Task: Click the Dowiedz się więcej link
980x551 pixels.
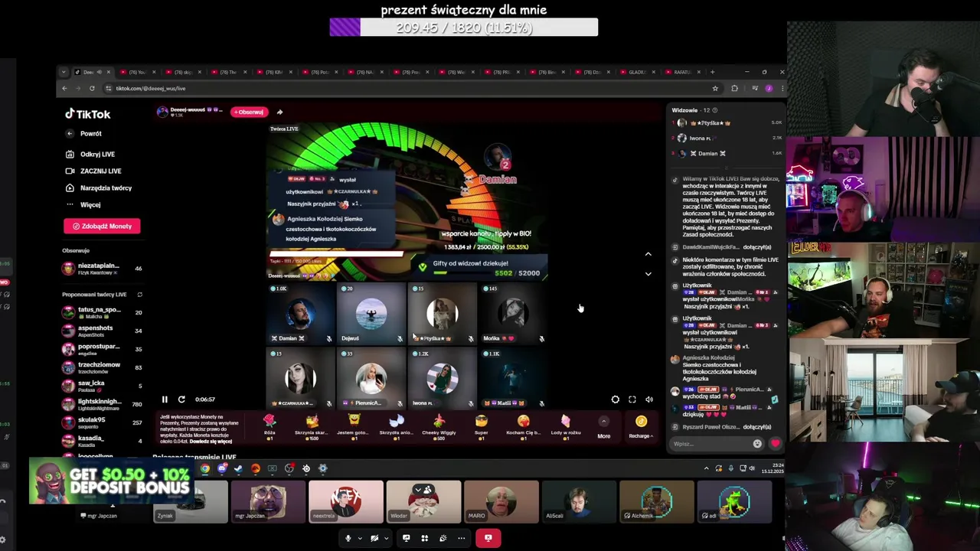Action: (x=211, y=442)
